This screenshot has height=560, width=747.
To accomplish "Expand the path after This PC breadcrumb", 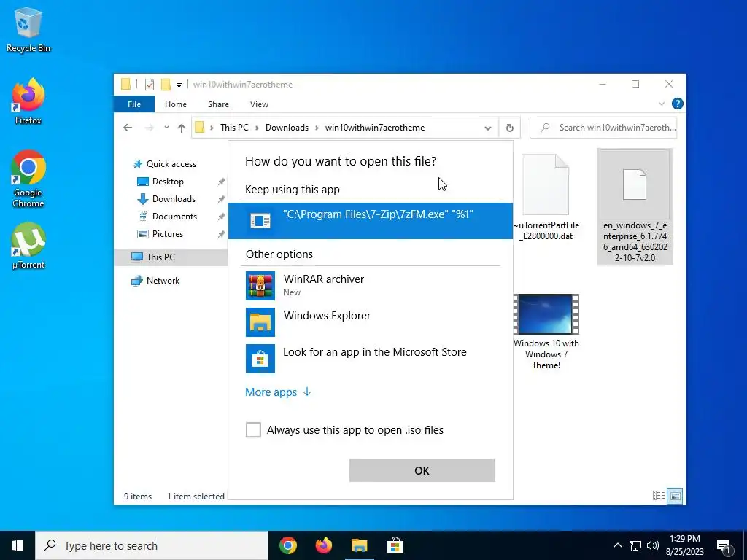I will pos(257,128).
